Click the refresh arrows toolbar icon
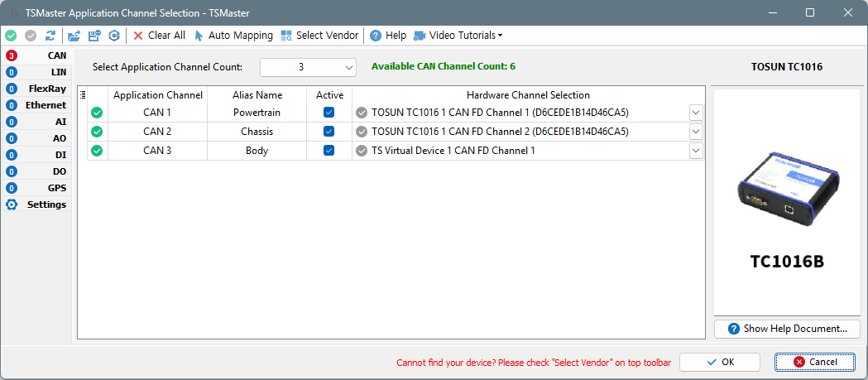Screen dimensions: 868x380 tap(50, 36)
